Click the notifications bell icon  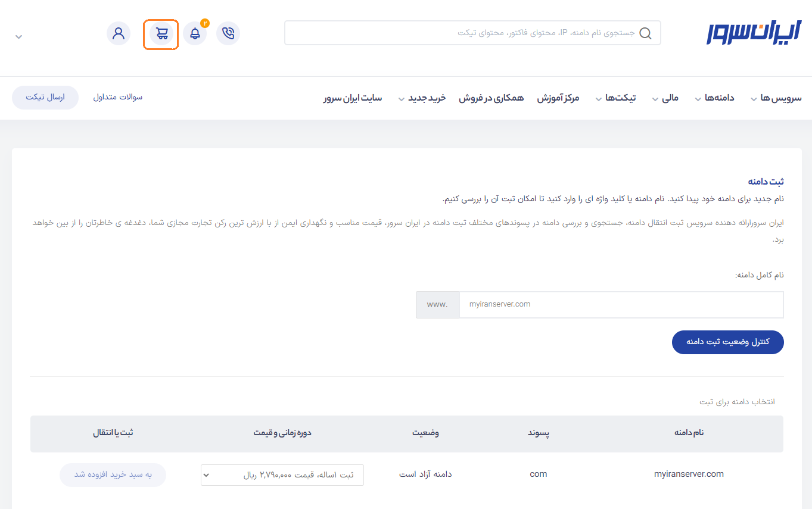195,34
